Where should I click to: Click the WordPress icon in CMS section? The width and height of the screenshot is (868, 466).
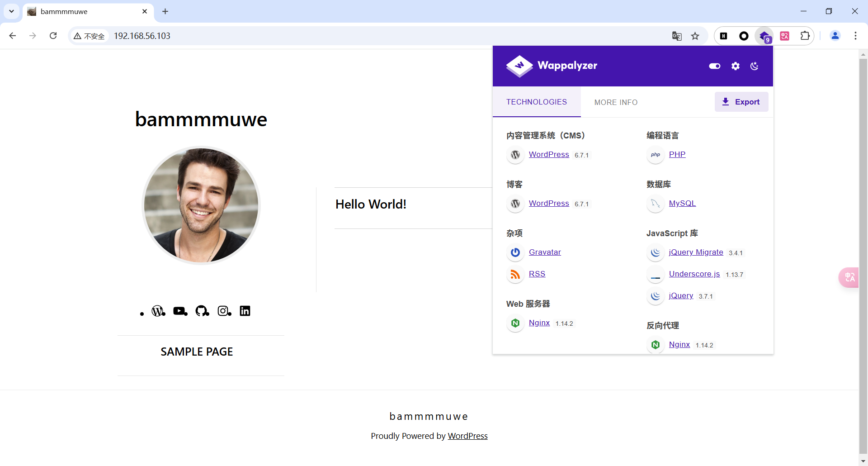pos(515,155)
